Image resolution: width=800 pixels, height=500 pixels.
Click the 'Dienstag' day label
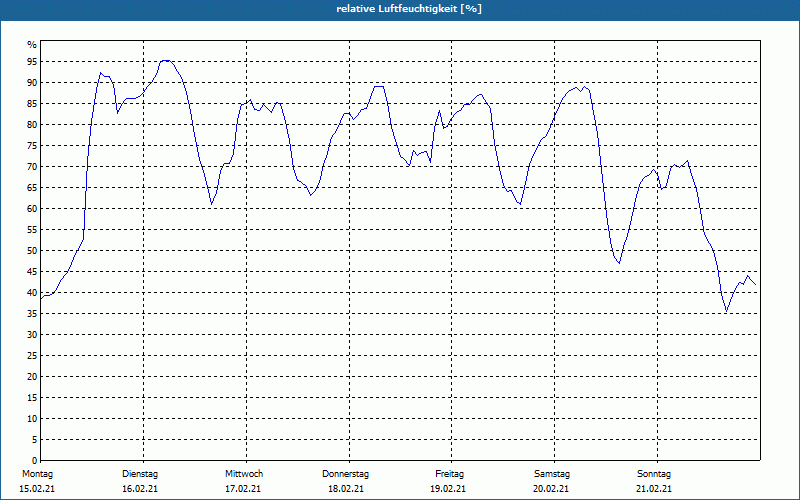pyautogui.click(x=140, y=474)
